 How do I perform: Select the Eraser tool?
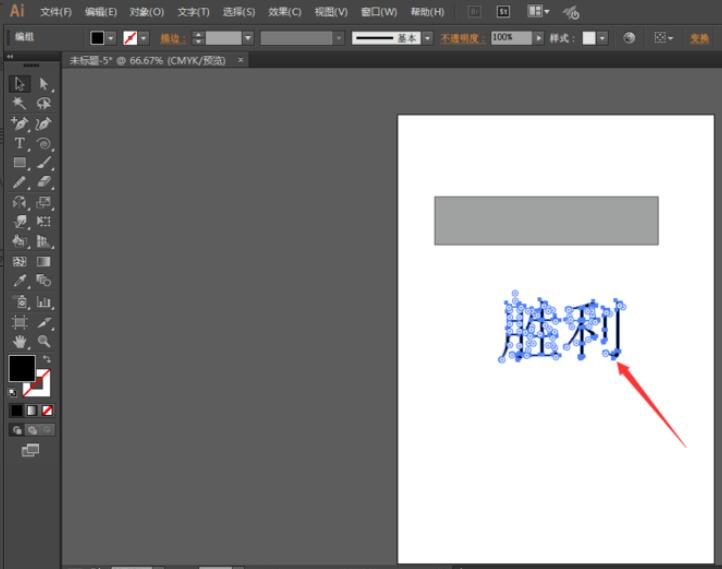(x=44, y=182)
